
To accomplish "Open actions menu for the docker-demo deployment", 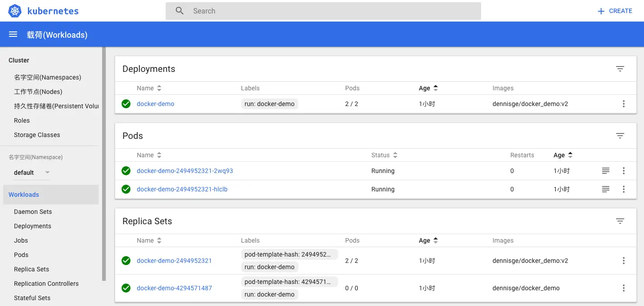I will point(624,104).
